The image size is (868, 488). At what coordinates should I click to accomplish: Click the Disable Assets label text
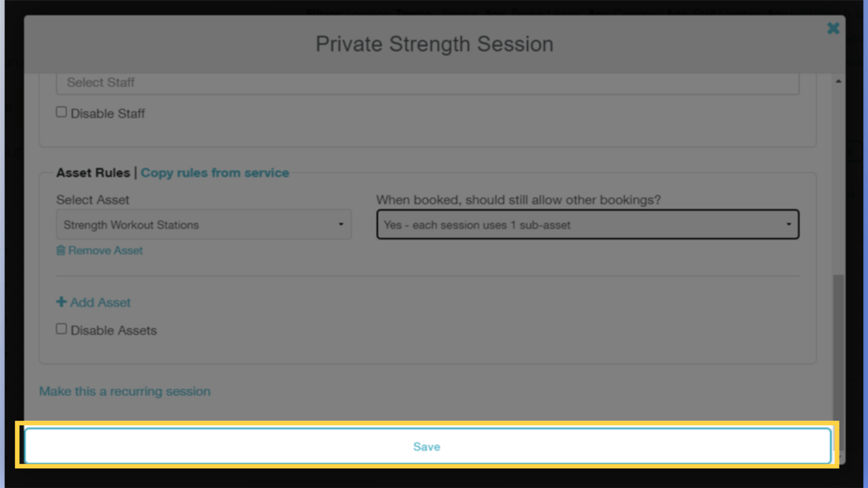tap(113, 330)
